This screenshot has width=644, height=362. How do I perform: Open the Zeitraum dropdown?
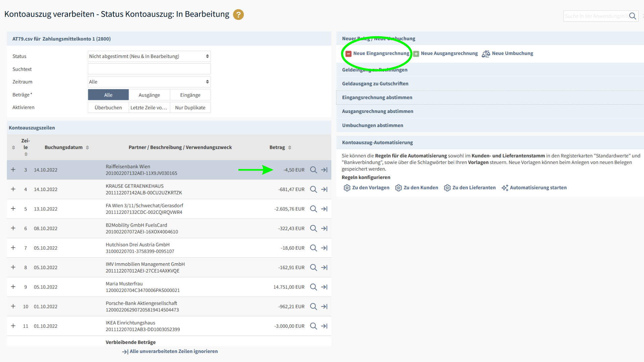click(149, 82)
